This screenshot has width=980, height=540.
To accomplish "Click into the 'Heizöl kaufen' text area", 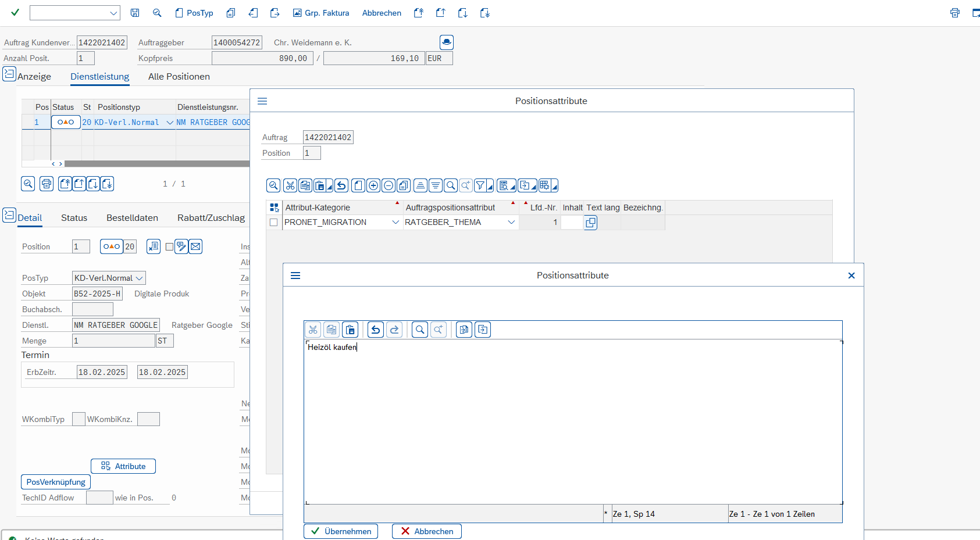I will coord(573,421).
